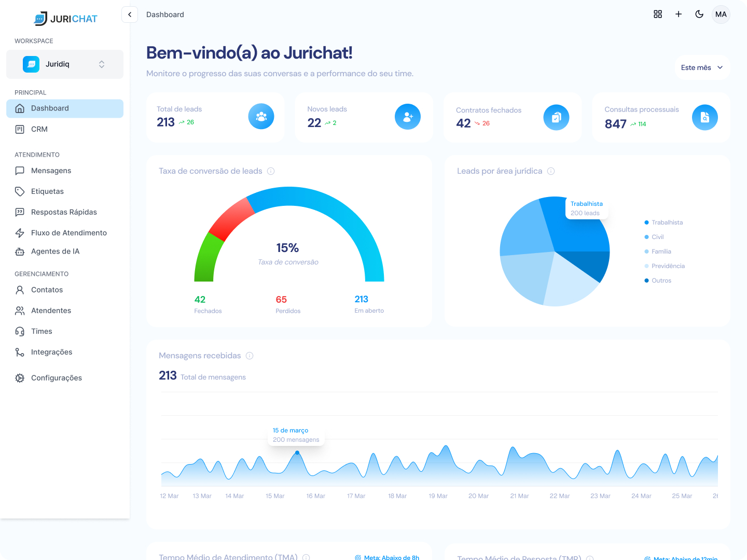This screenshot has width=747, height=560.
Task: Click the CRM board icon in sidebar
Action: [20, 129]
